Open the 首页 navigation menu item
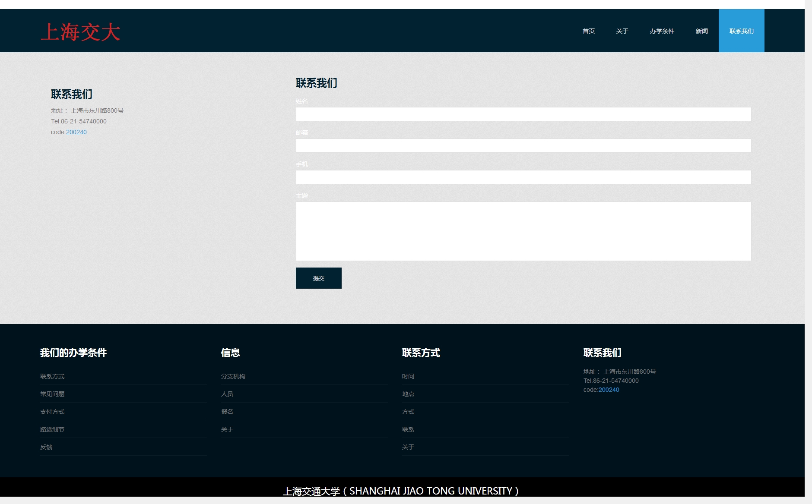This screenshot has height=504, width=812. 588,31
